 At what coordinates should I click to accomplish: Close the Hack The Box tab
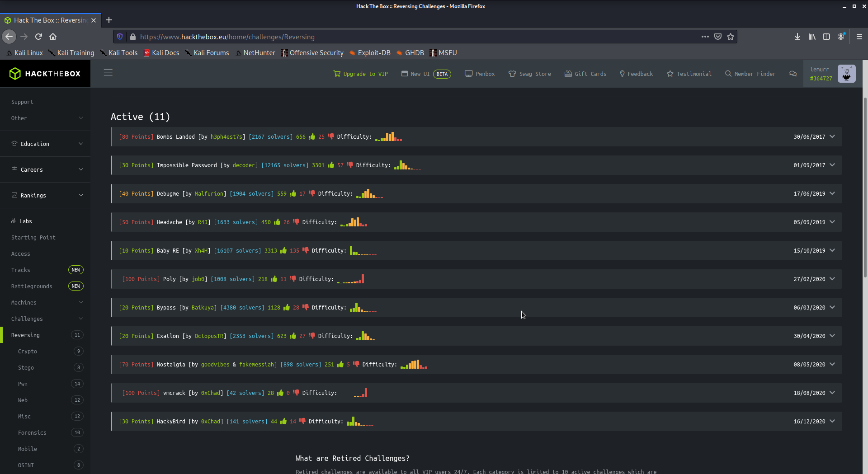pos(94,20)
